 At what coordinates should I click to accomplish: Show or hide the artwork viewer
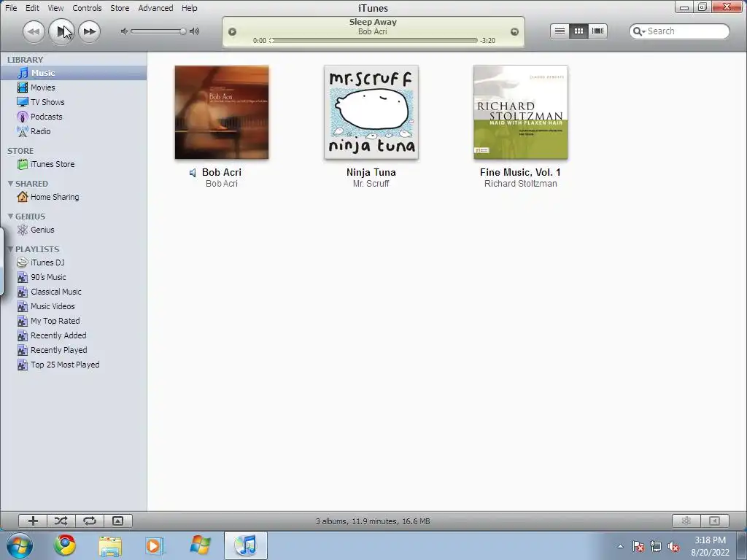[117, 521]
